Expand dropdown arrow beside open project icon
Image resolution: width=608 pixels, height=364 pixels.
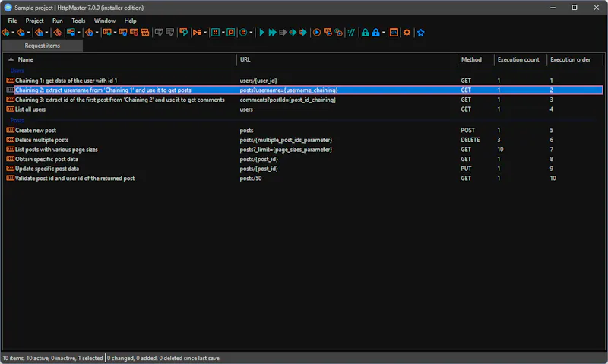[x=28, y=33]
